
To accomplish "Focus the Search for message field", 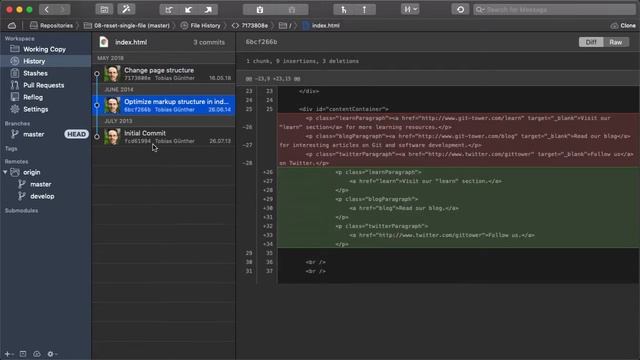I will (554, 9).
